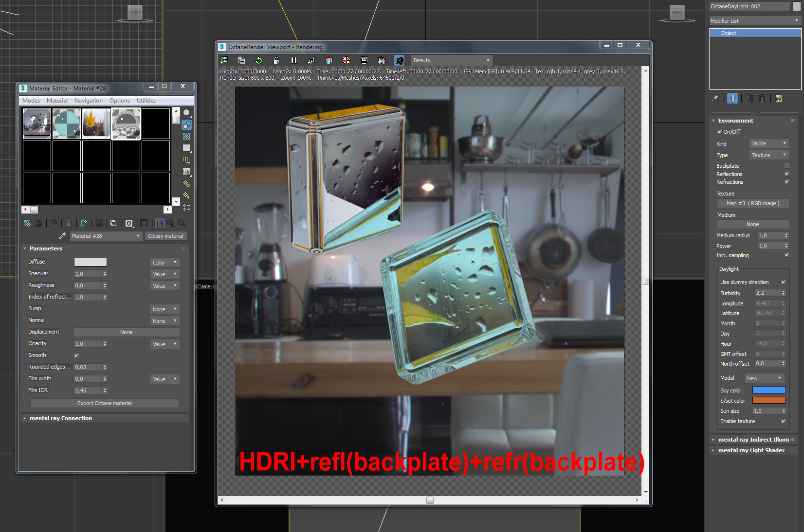The image size is (804, 532).
Task: Toggle the Backlight icon in Material Editor
Action: point(186,125)
